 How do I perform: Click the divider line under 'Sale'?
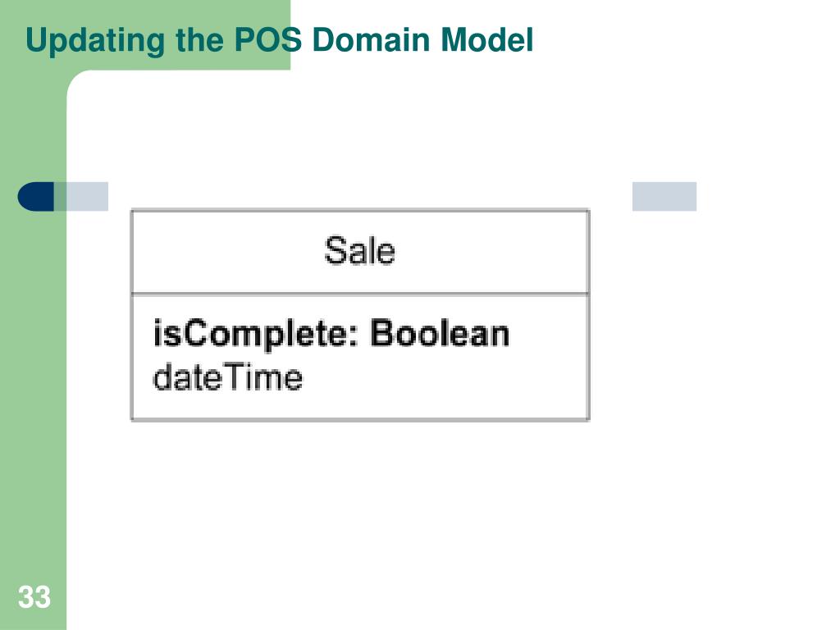pyautogui.click(x=360, y=294)
